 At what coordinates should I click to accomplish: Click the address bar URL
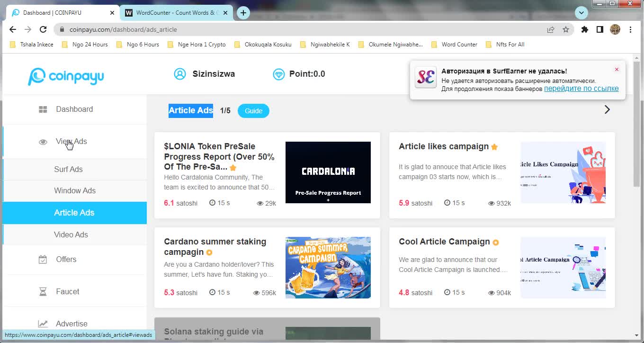[x=123, y=29]
